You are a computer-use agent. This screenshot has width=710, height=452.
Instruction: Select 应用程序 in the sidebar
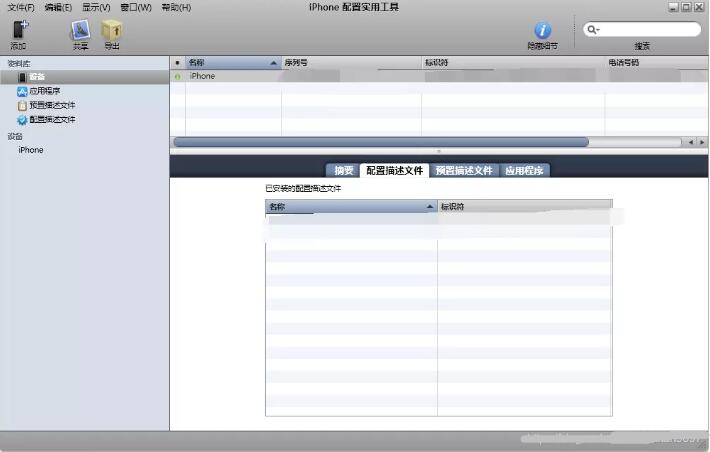pos(44,91)
